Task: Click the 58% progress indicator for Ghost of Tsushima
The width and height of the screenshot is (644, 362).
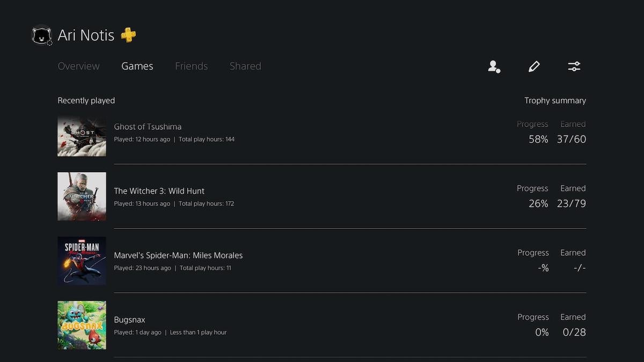Action: click(x=538, y=138)
